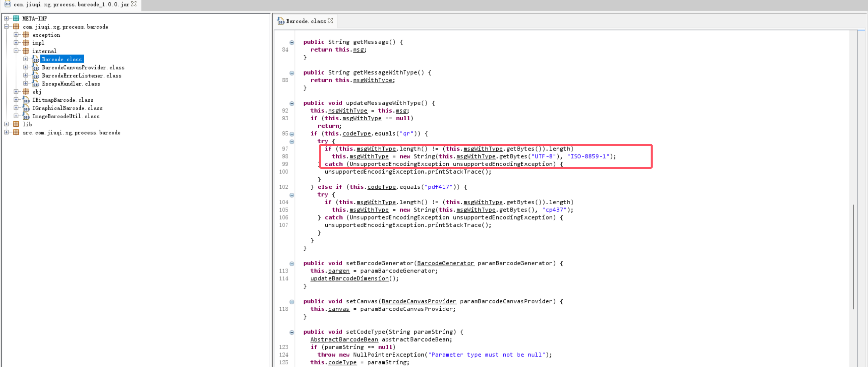Viewport: 868px width, 367px height.
Task: Expand the lib tree node
Action: 6,124
